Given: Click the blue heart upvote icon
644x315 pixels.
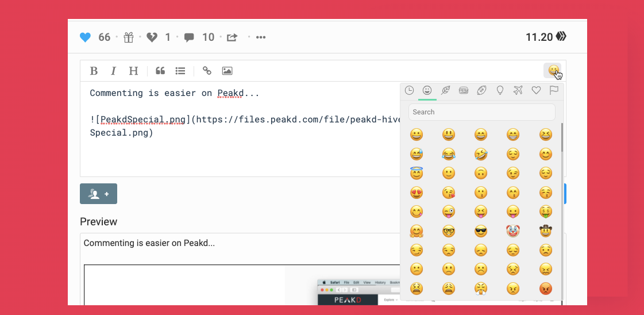Looking at the screenshot, I should [85, 37].
